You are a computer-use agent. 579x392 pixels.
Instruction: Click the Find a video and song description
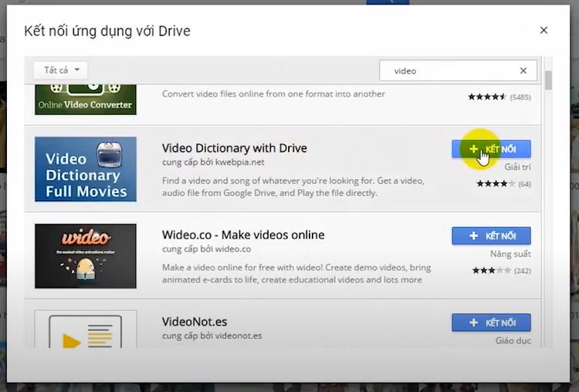coord(293,187)
